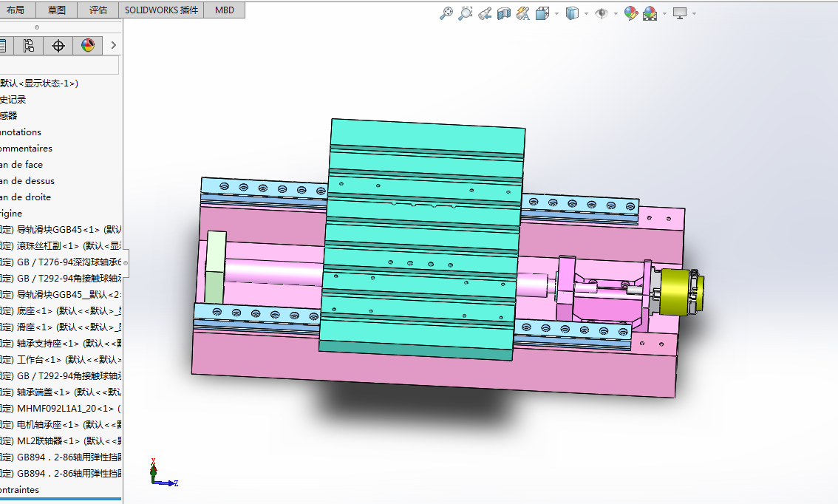
Task: Select the Annotations tree item
Action: pos(20,132)
